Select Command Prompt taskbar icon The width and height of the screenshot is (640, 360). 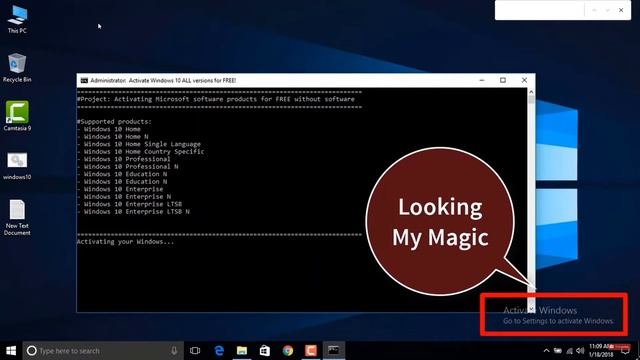(334, 351)
